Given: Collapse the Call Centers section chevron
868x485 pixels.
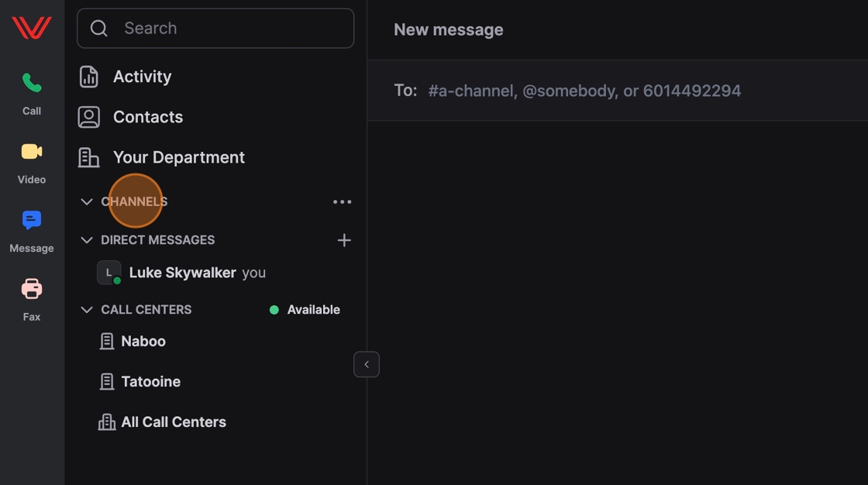Looking at the screenshot, I should coord(87,310).
